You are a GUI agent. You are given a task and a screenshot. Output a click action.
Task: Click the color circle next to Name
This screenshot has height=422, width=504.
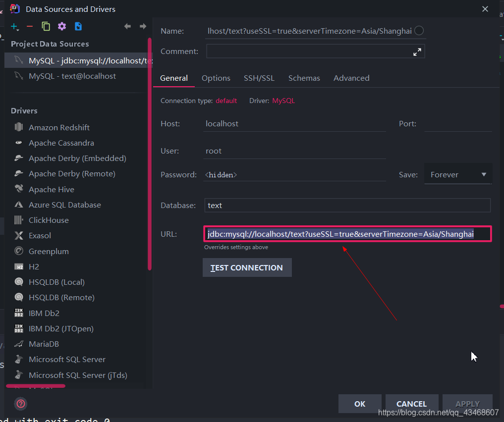coord(419,31)
